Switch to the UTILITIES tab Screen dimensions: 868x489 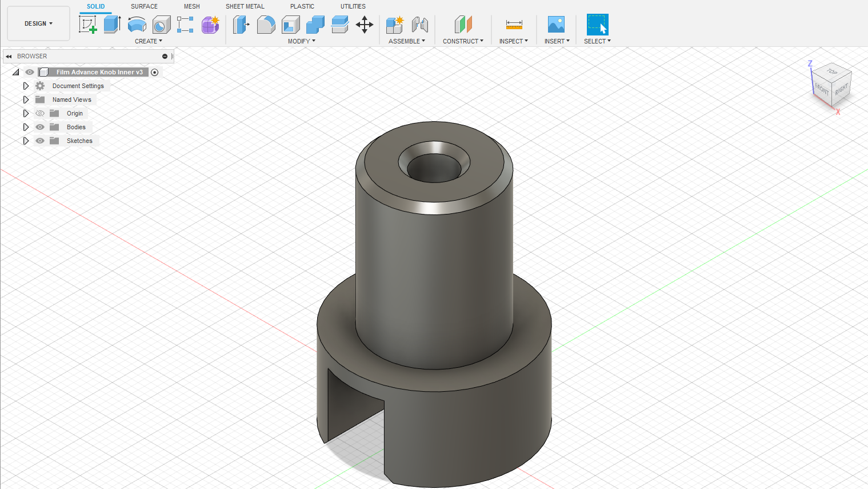pyautogui.click(x=353, y=6)
